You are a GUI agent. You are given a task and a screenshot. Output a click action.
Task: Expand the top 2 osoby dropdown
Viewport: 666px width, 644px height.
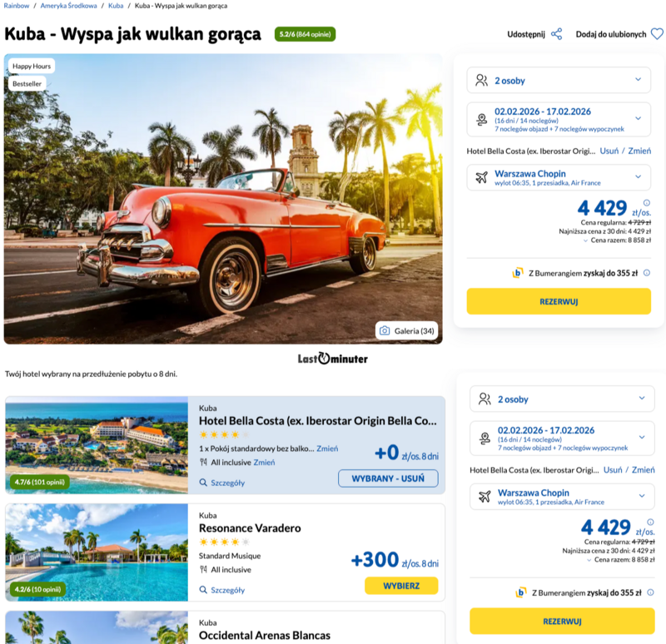(x=559, y=80)
